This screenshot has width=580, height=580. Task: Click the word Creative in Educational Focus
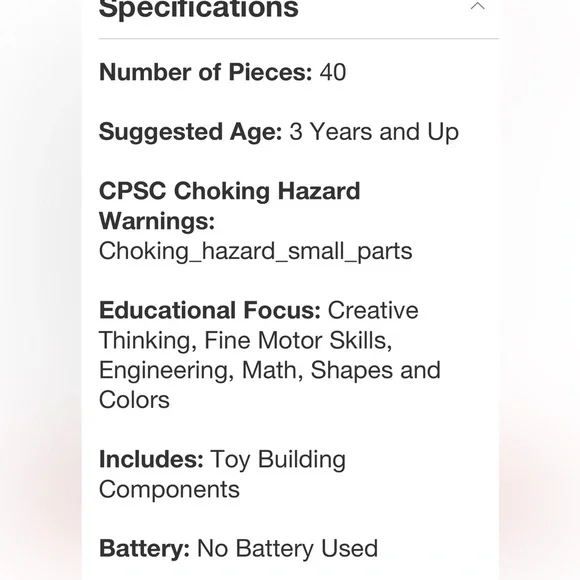tap(373, 310)
